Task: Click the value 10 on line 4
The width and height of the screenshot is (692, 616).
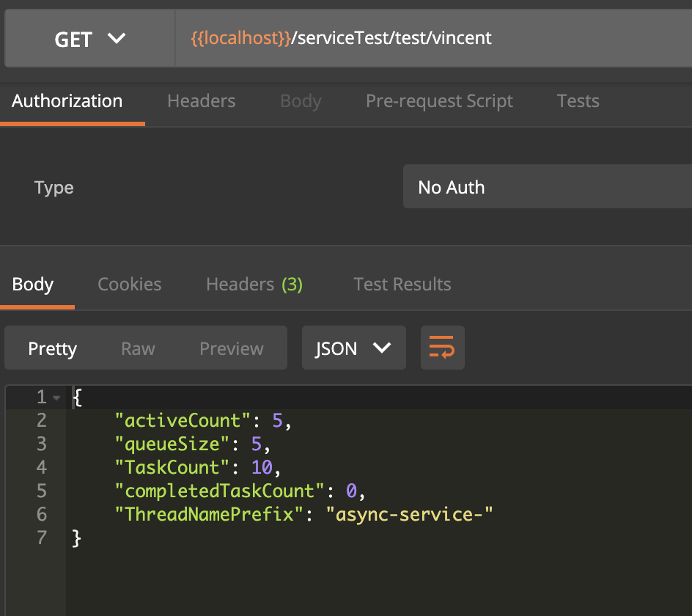Action: [x=262, y=467]
